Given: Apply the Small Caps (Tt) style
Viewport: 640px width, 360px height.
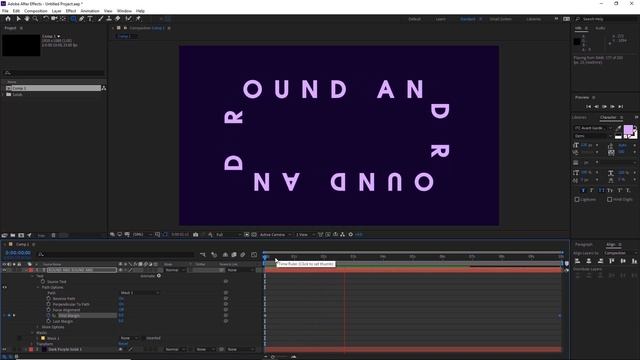Looking at the screenshot, I should click(x=610, y=191).
